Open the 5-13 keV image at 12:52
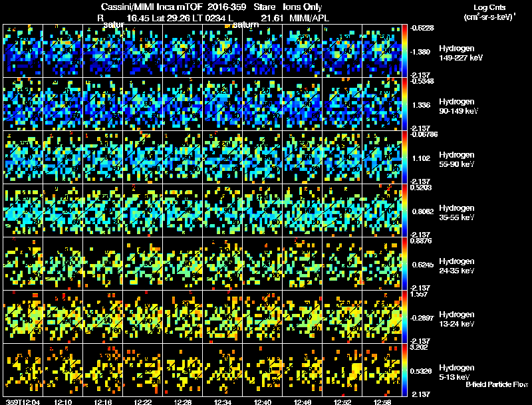 (x=342, y=370)
